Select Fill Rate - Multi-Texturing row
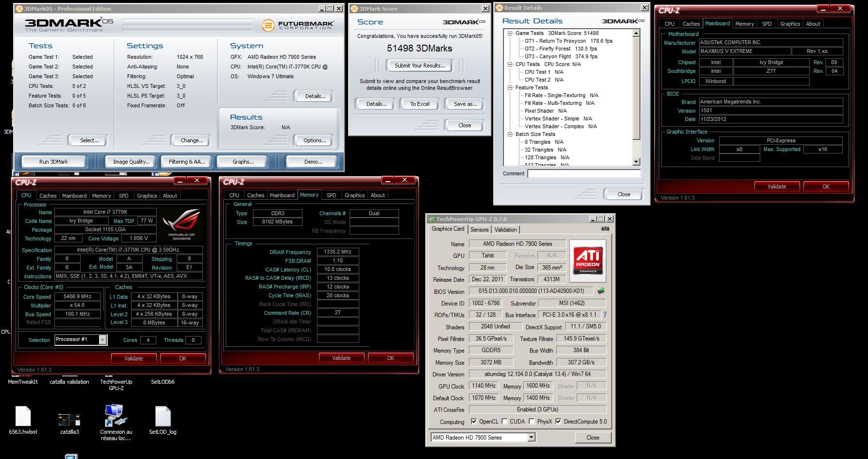The height and width of the screenshot is (459, 868). pyautogui.click(x=559, y=103)
